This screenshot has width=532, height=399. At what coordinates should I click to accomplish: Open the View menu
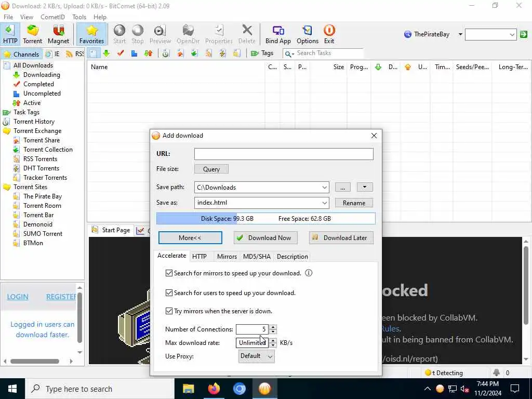click(x=26, y=17)
